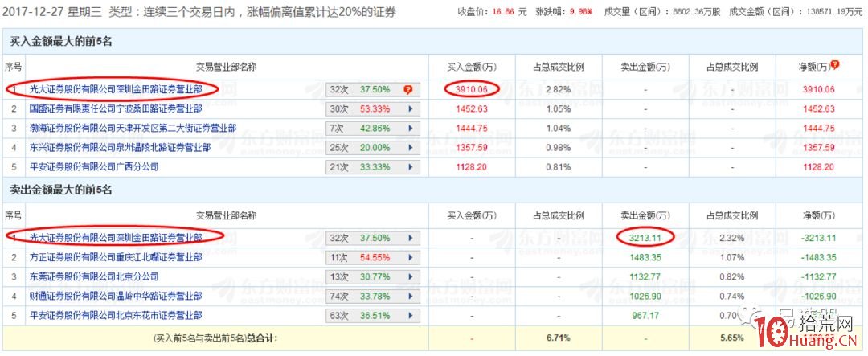Click the 1.07% share value
This screenshot has height=356, width=868.
tap(732, 257)
